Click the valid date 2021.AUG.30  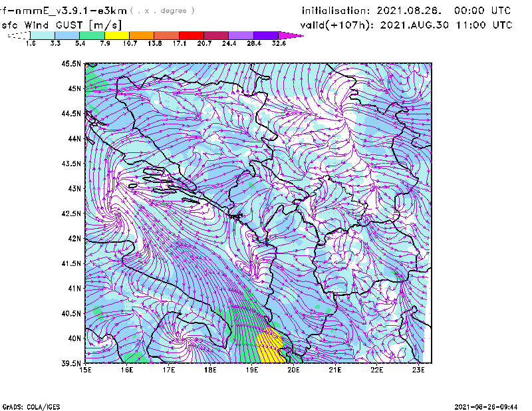[x=414, y=25]
